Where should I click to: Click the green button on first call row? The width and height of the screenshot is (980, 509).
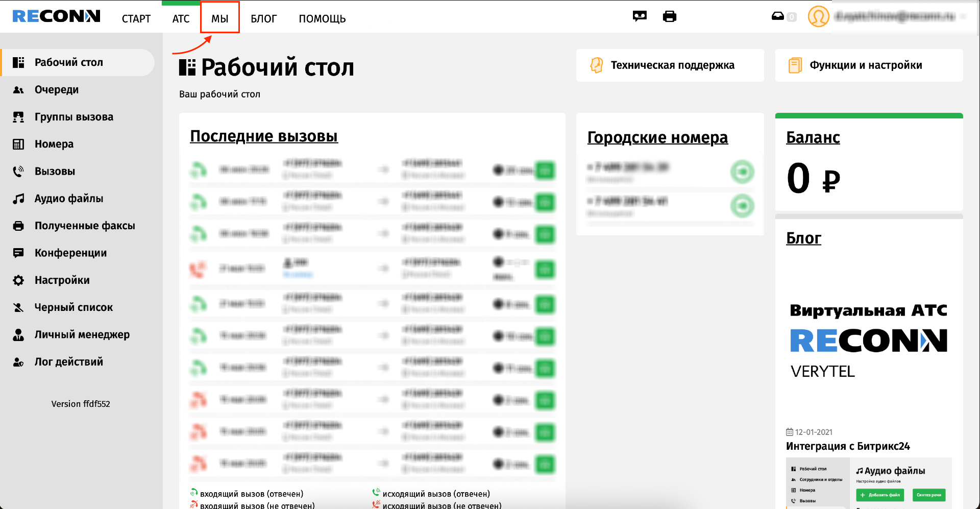(x=545, y=171)
